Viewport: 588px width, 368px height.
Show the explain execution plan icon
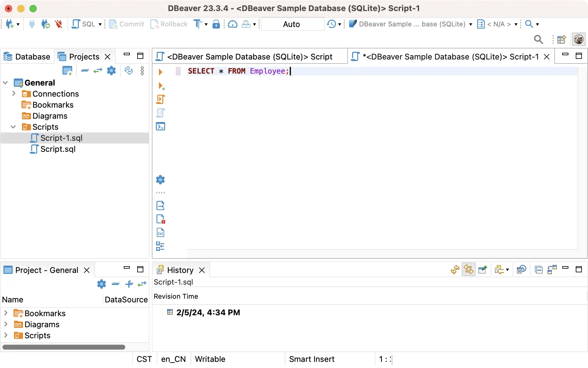[x=160, y=113]
